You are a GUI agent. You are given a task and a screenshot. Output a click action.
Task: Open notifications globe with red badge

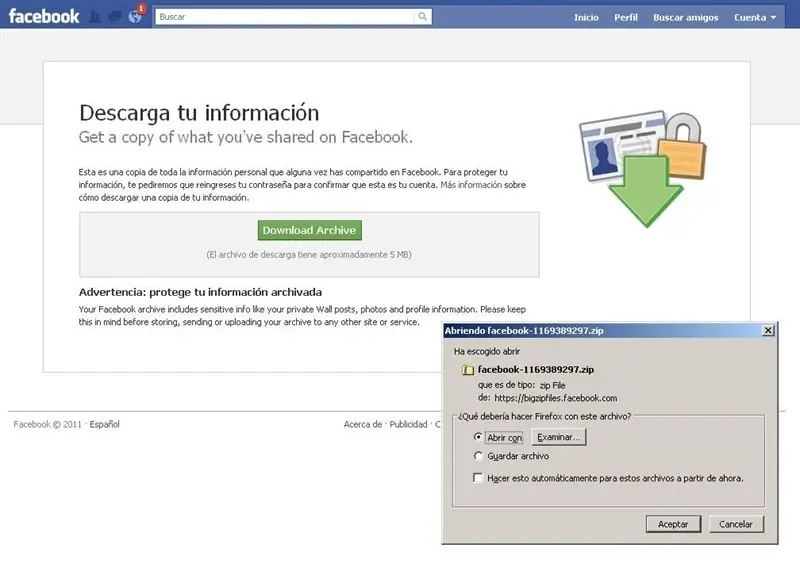136,16
